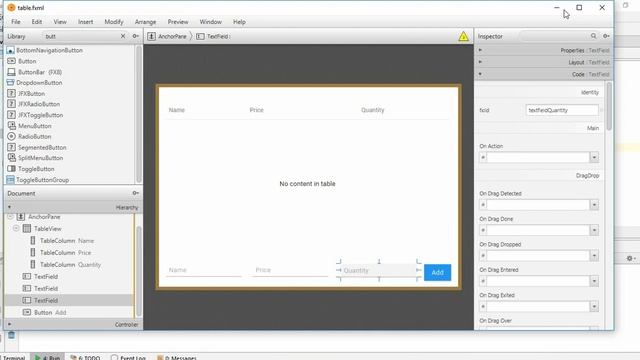Click the Name text field on canvas
This screenshot has width=640, height=360.
point(204,270)
